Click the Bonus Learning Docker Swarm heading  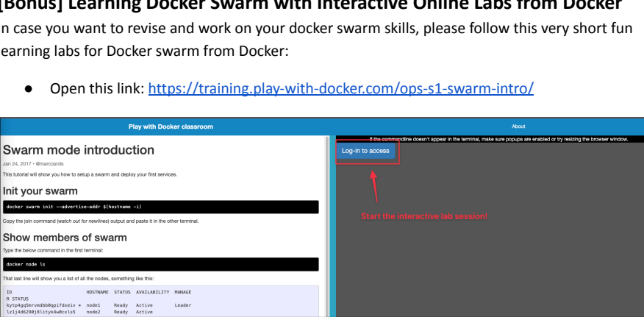[311, 5]
